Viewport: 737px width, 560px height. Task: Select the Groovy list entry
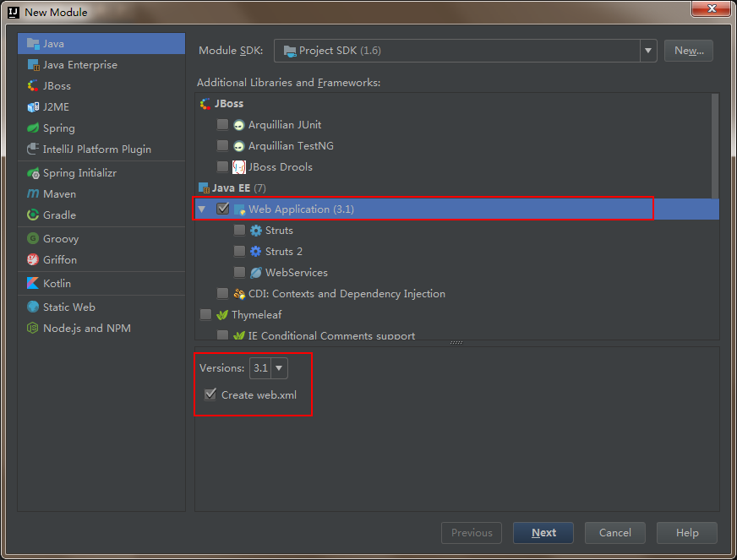pos(101,239)
